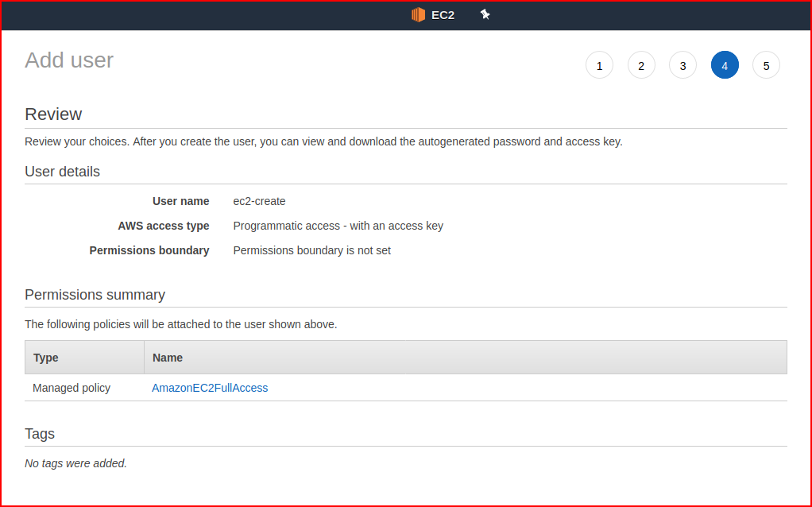This screenshot has height=507, width=812.
Task: Click the Type column header
Action: click(84, 358)
